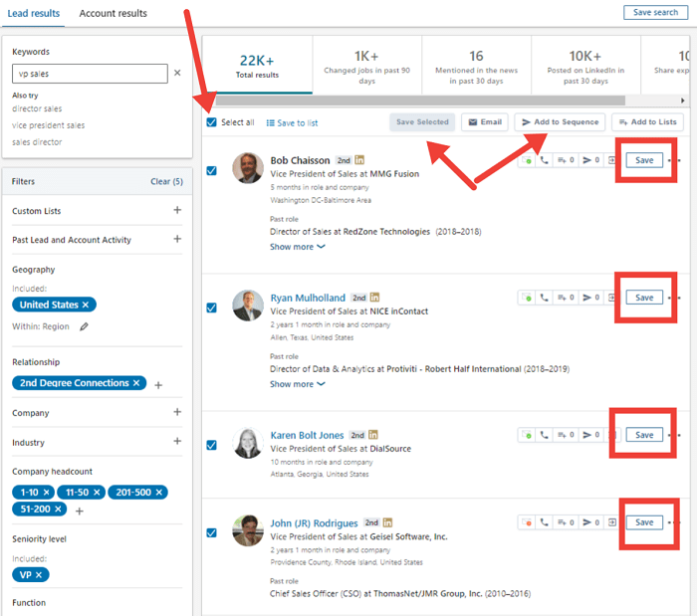Switch to the Account results tab
The width and height of the screenshot is (697, 616).
click(x=113, y=14)
